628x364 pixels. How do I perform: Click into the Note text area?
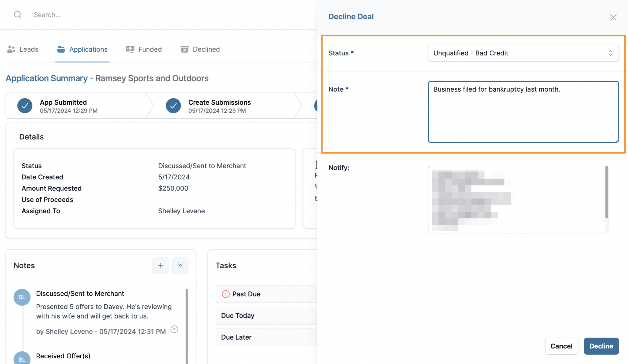coord(523,112)
